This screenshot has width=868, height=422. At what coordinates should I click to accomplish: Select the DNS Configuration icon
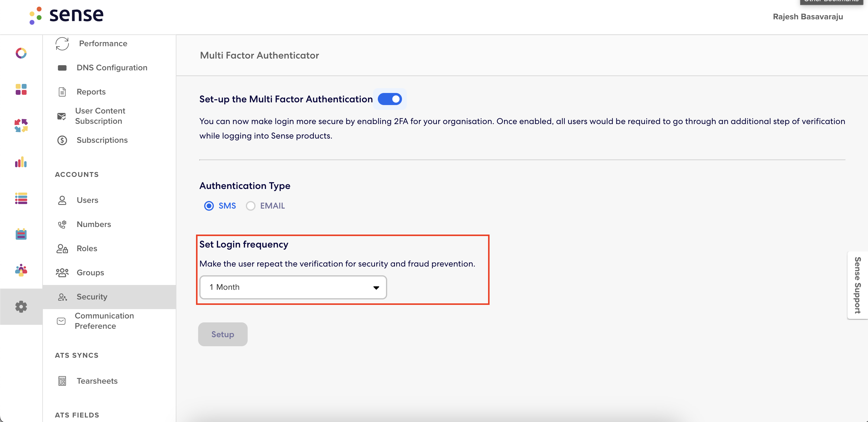[62, 67]
